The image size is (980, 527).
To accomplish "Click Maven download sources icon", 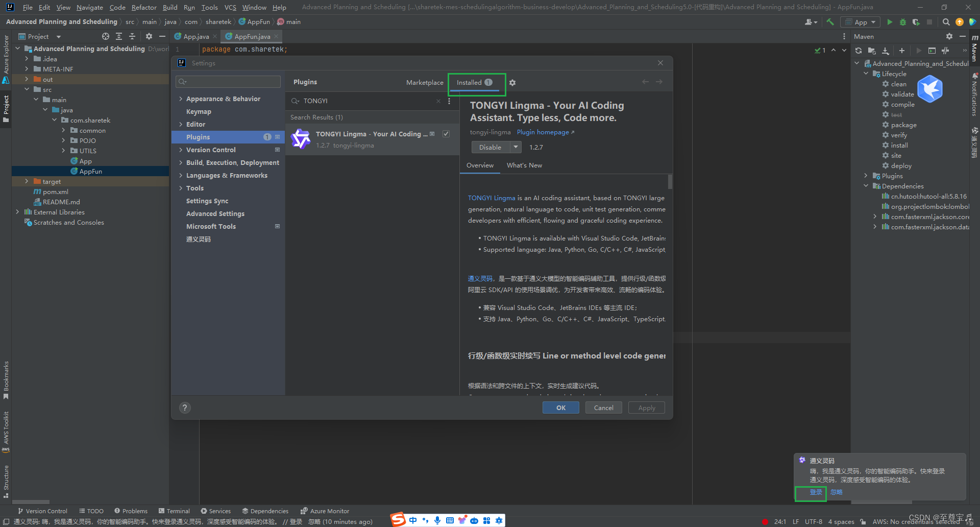I will pos(886,51).
